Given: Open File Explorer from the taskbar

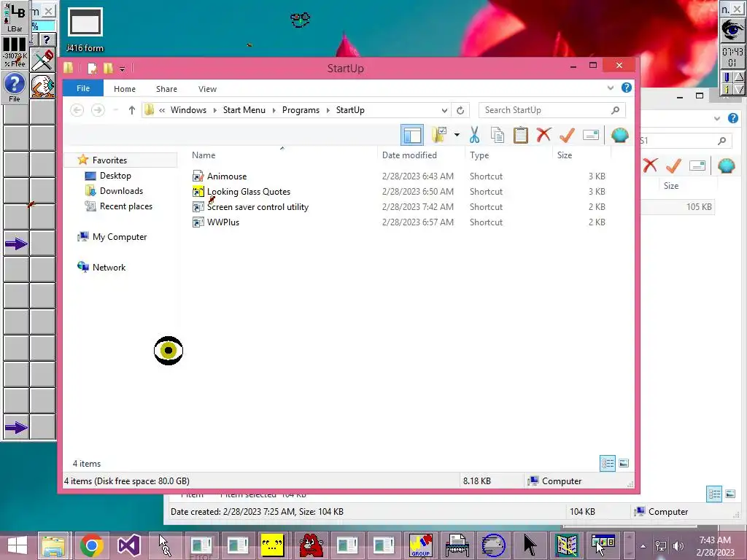Looking at the screenshot, I should pyautogui.click(x=54, y=545).
